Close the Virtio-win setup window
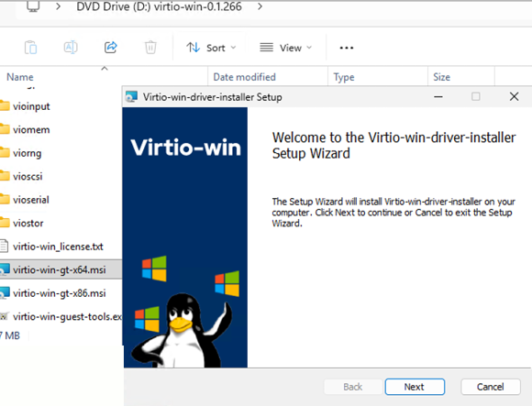The width and height of the screenshot is (532, 406). point(514,96)
